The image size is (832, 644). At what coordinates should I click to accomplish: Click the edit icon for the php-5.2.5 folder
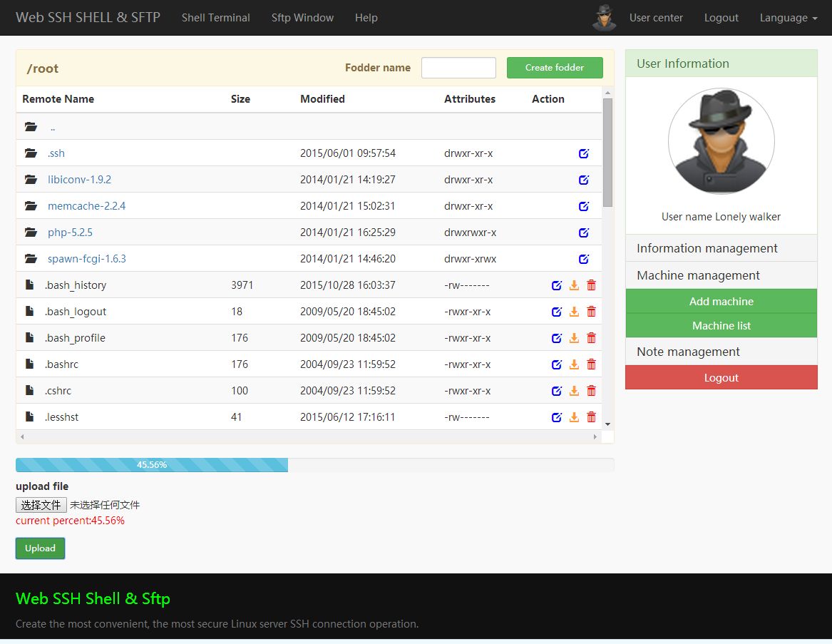(584, 232)
